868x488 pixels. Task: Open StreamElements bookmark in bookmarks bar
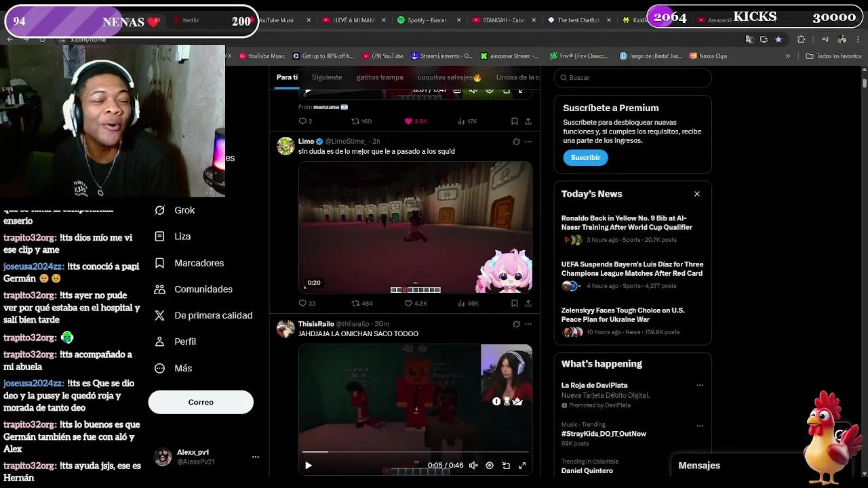pyautogui.click(x=441, y=56)
